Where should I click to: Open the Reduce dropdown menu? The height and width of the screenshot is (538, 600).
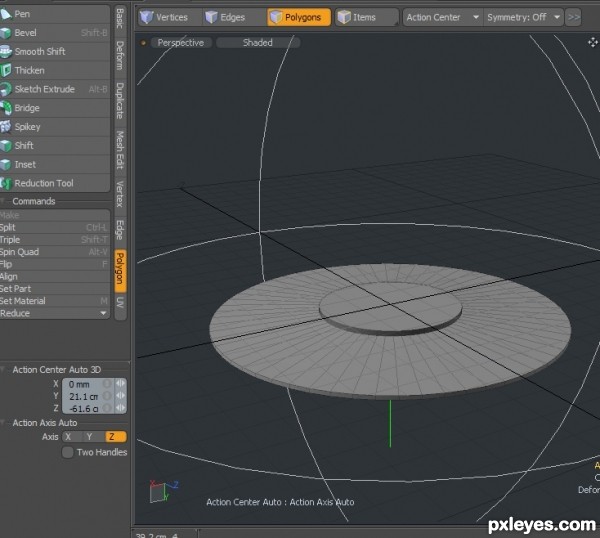[x=55, y=313]
